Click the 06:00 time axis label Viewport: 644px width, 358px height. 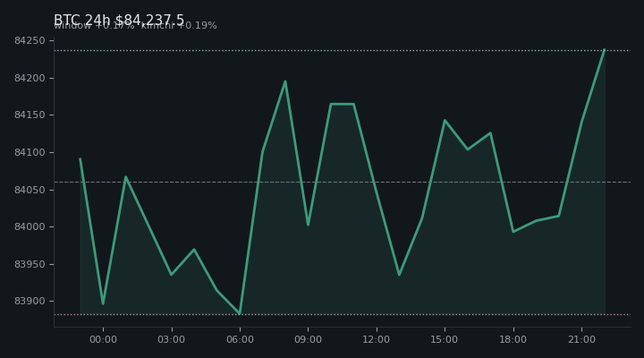click(x=240, y=339)
